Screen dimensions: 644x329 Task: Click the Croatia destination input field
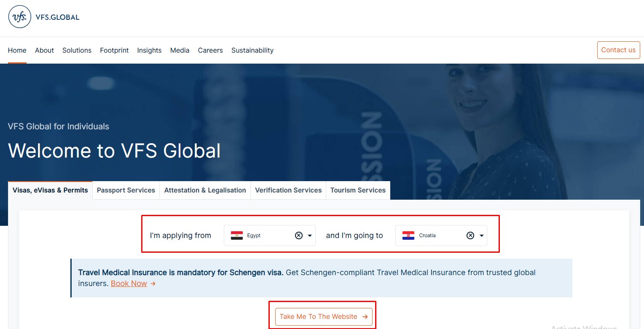point(441,235)
